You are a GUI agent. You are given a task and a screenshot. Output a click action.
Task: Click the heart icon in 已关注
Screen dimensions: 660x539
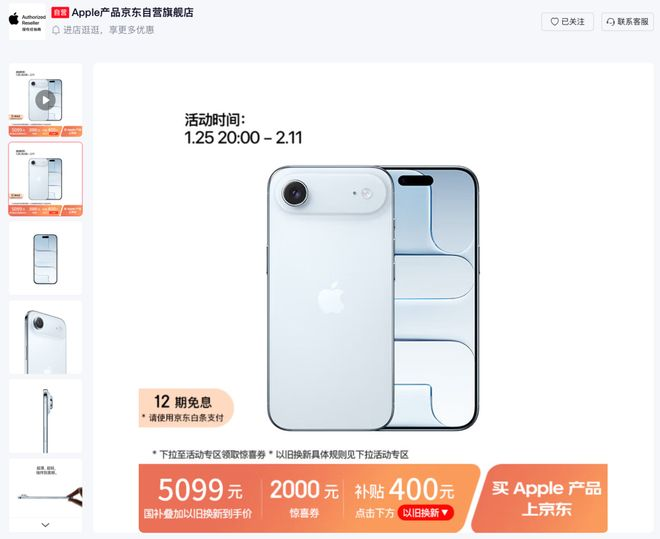click(554, 21)
